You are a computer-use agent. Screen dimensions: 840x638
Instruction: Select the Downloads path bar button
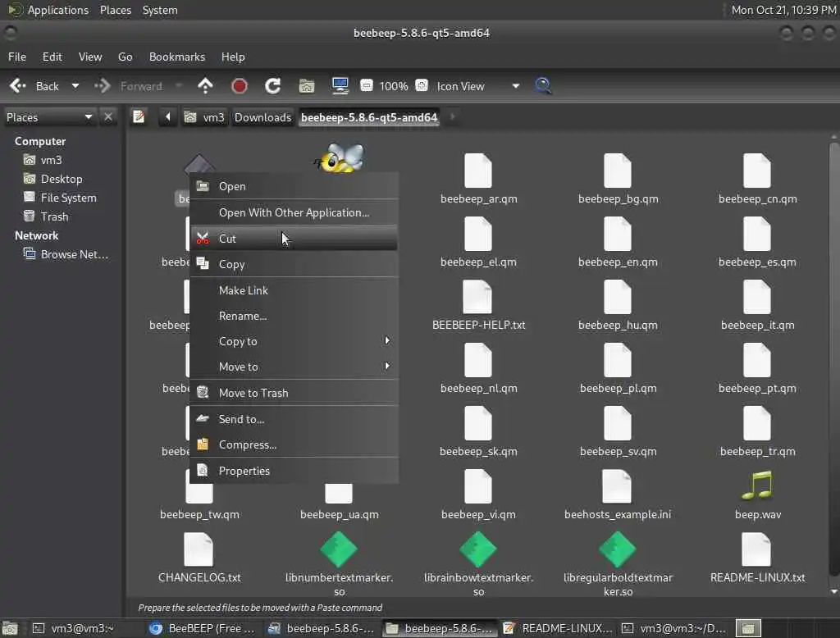pos(263,117)
